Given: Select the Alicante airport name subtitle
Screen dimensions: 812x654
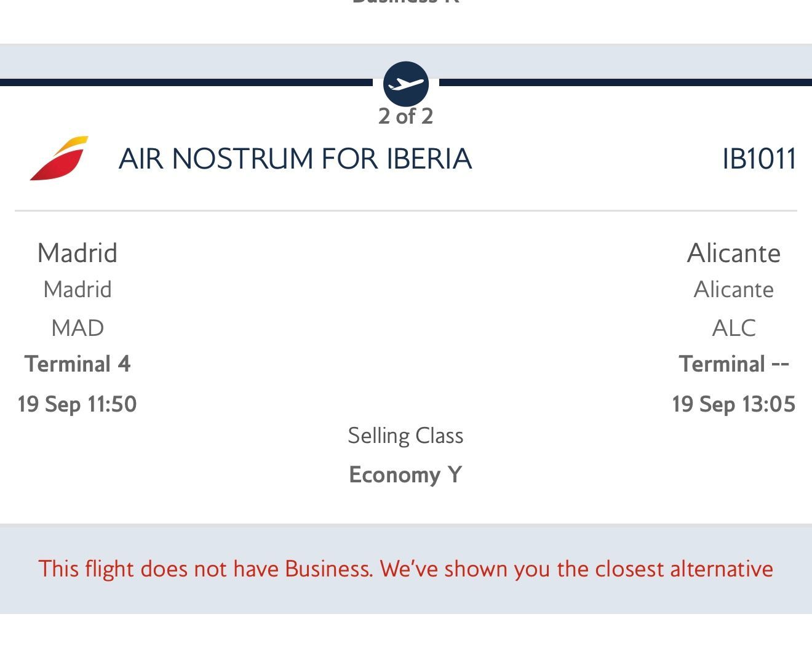Looking at the screenshot, I should (734, 290).
